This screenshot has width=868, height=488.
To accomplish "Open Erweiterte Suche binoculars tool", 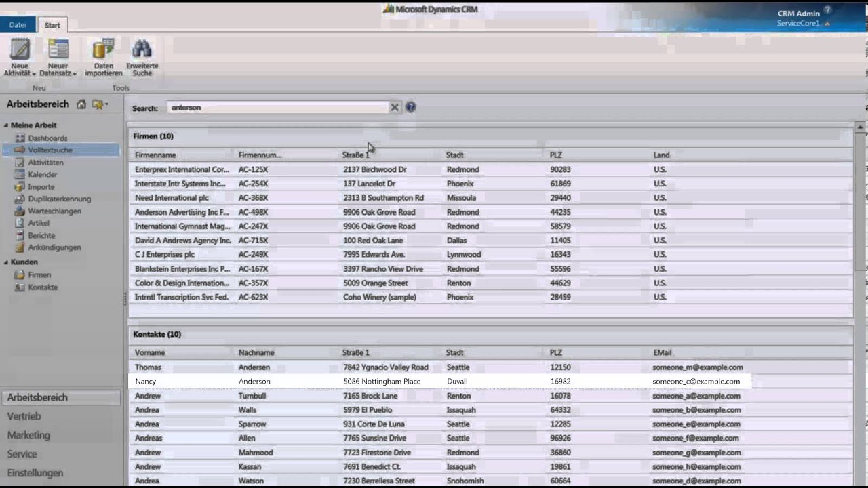I will (x=142, y=56).
